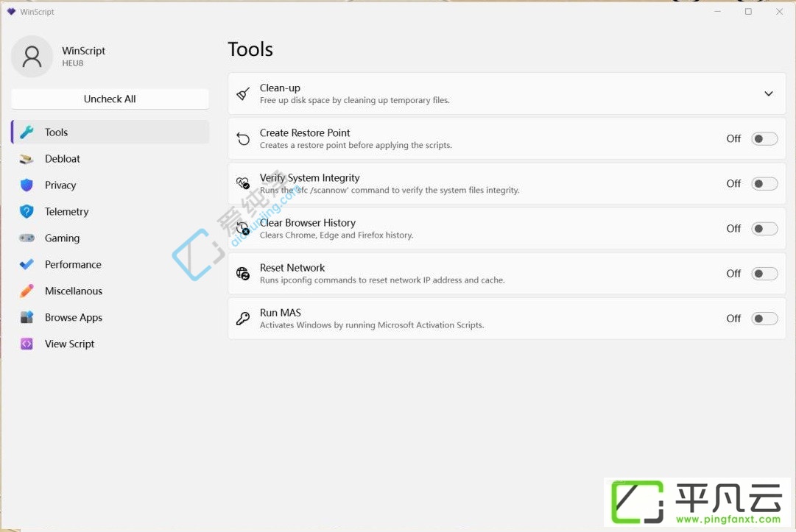
Task: Click the Run MAS key icon
Action: [243, 319]
